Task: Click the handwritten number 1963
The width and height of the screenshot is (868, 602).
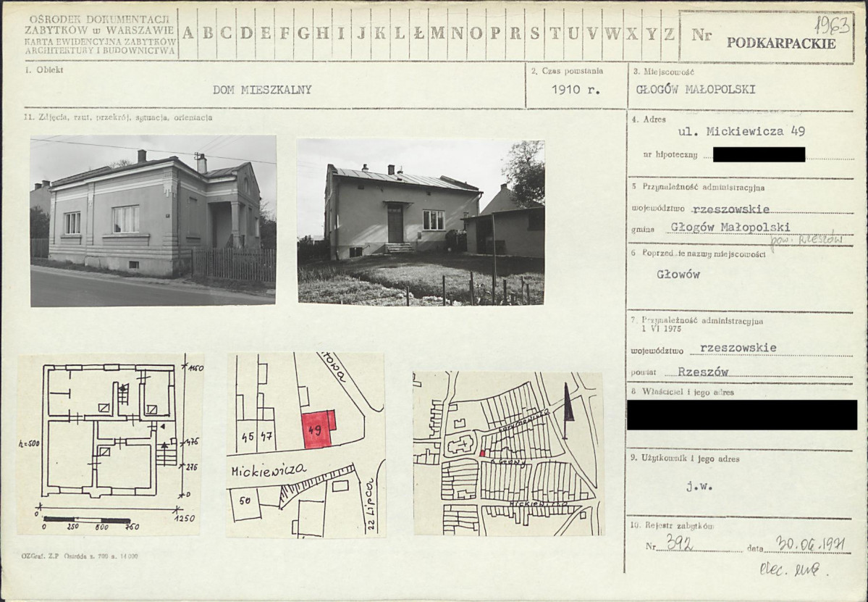Action: click(832, 25)
